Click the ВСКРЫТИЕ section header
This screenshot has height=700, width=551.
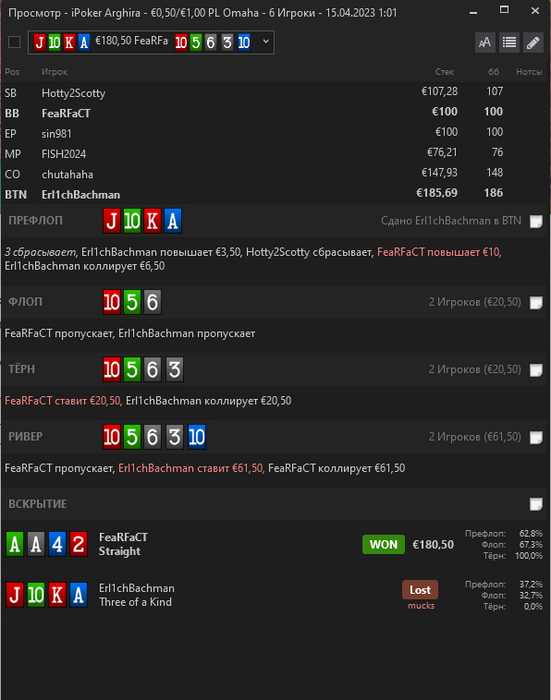point(38,504)
